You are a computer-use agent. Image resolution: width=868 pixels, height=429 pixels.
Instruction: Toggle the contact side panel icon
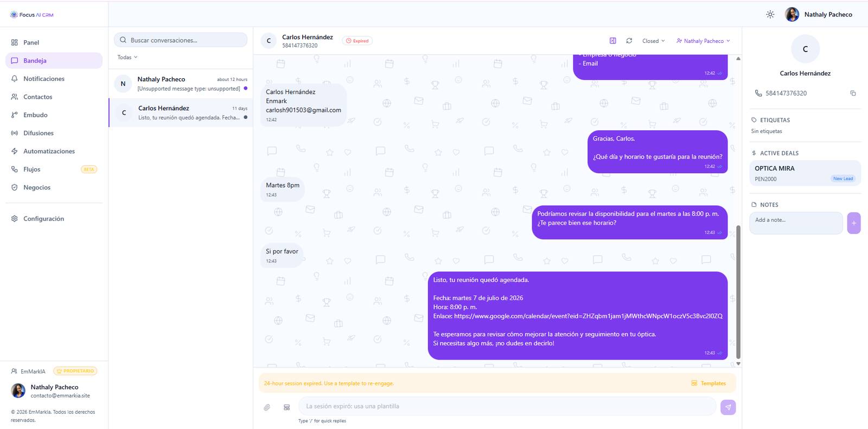point(612,41)
